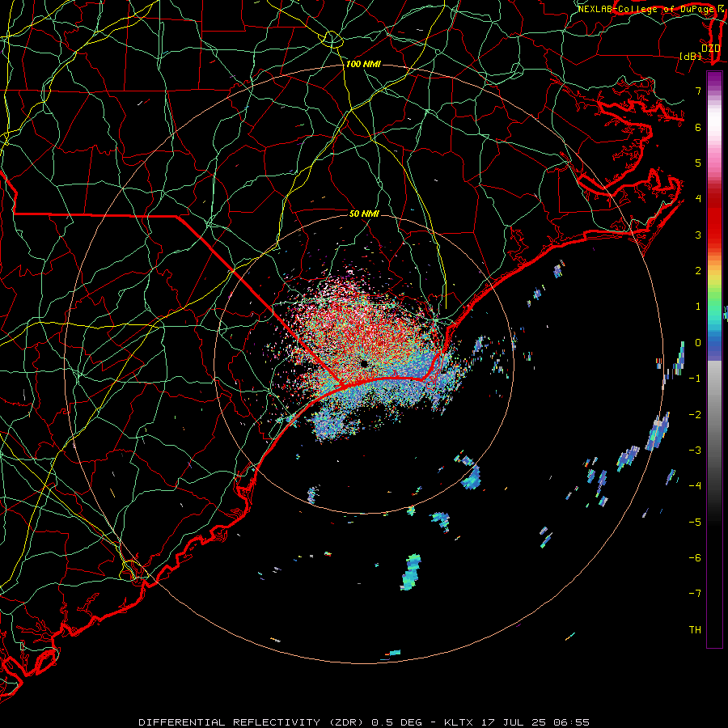Click the "100 NMI" range ring label
Image resolution: width=728 pixels, height=728 pixels.
[363, 64]
